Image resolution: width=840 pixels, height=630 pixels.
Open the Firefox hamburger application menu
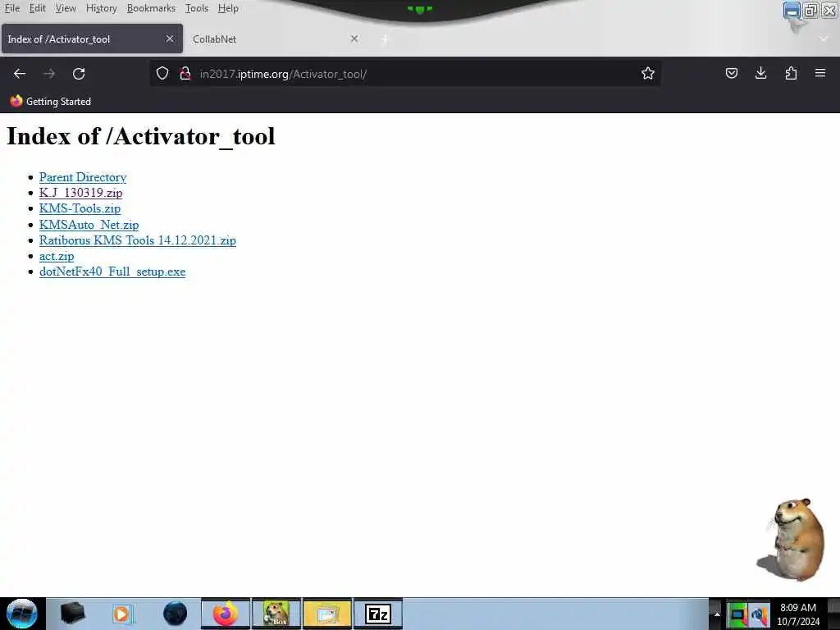[x=820, y=73]
